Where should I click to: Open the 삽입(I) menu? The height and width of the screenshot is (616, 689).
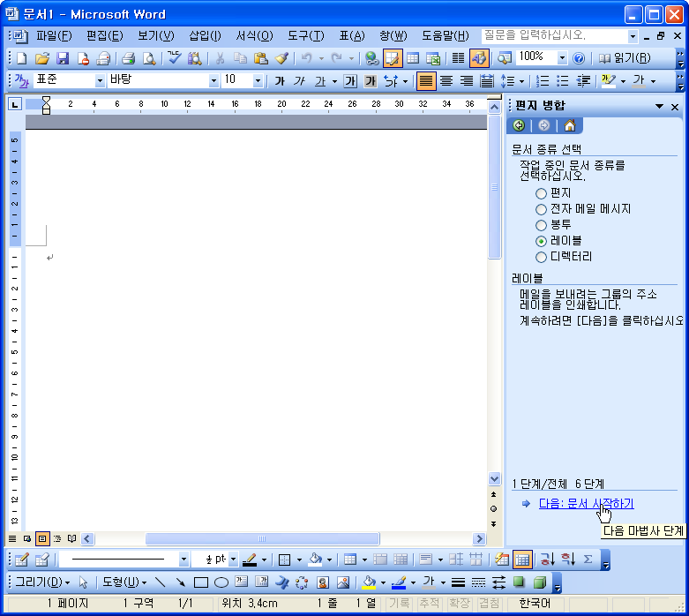pos(205,35)
